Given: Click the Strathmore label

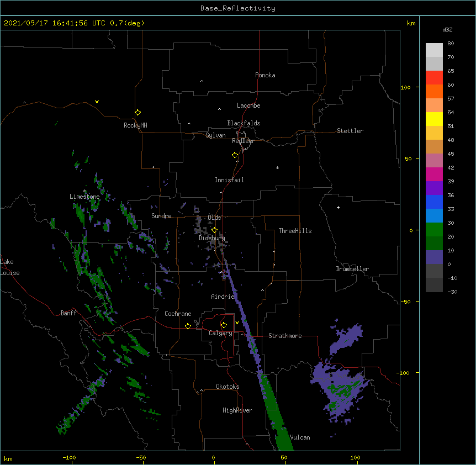Looking at the screenshot, I should [x=285, y=336].
